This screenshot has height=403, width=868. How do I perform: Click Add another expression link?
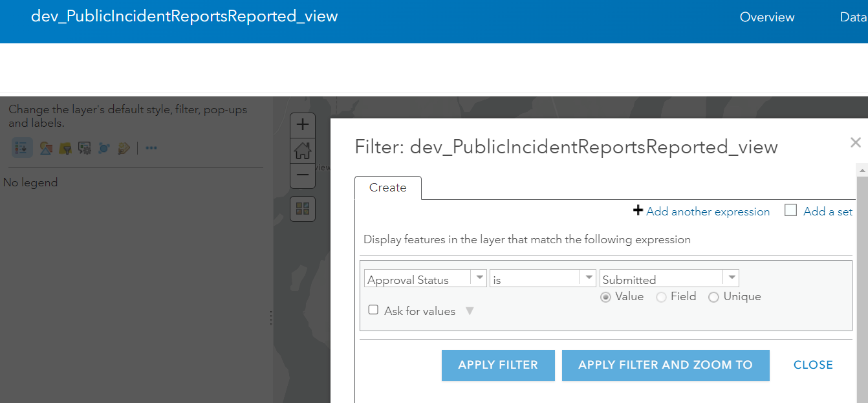point(708,212)
